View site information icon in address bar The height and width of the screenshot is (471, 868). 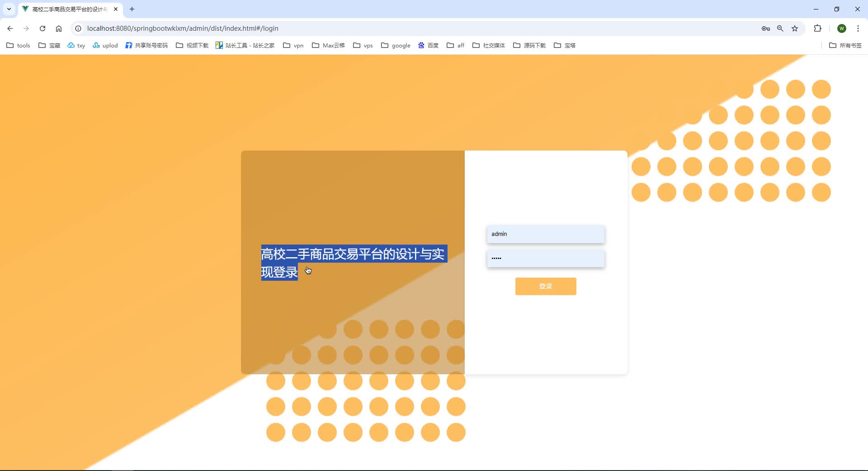(x=78, y=28)
